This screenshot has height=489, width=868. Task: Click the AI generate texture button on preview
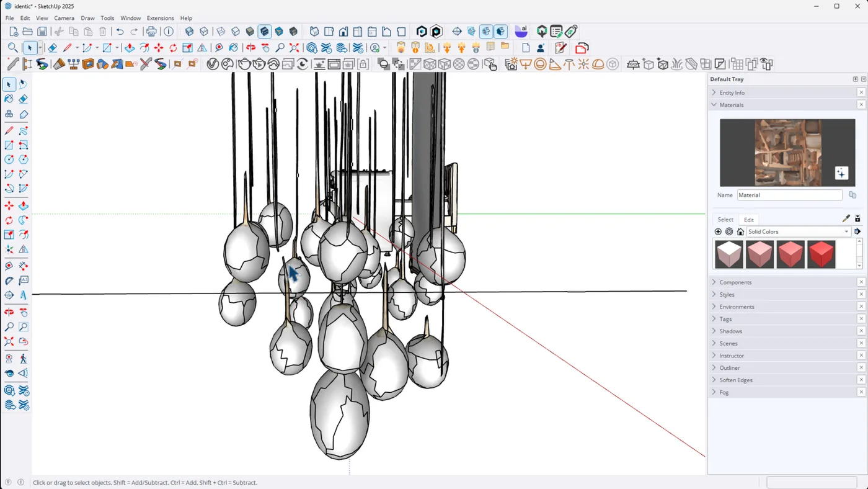841,173
